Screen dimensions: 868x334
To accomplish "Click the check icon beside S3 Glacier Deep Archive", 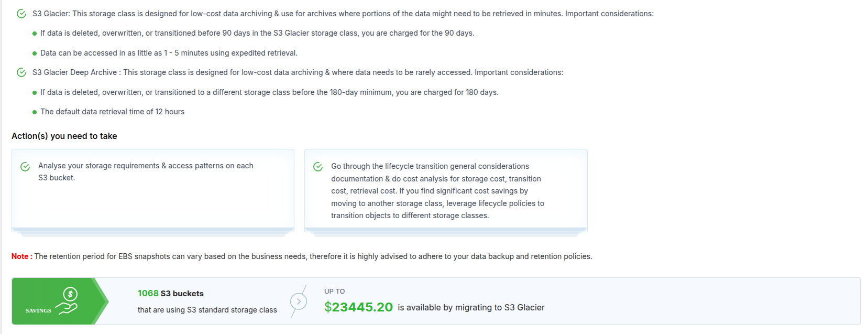I will coord(21,72).
